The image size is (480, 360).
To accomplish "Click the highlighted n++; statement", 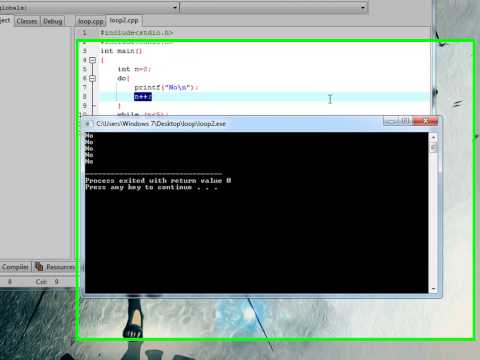I will pyautogui.click(x=143, y=97).
